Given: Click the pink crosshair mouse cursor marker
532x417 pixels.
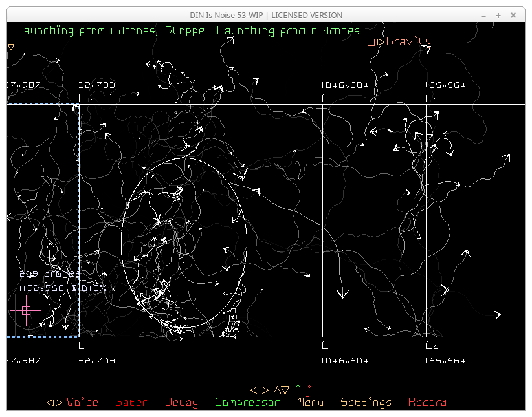Looking at the screenshot, I should (26, 310).
